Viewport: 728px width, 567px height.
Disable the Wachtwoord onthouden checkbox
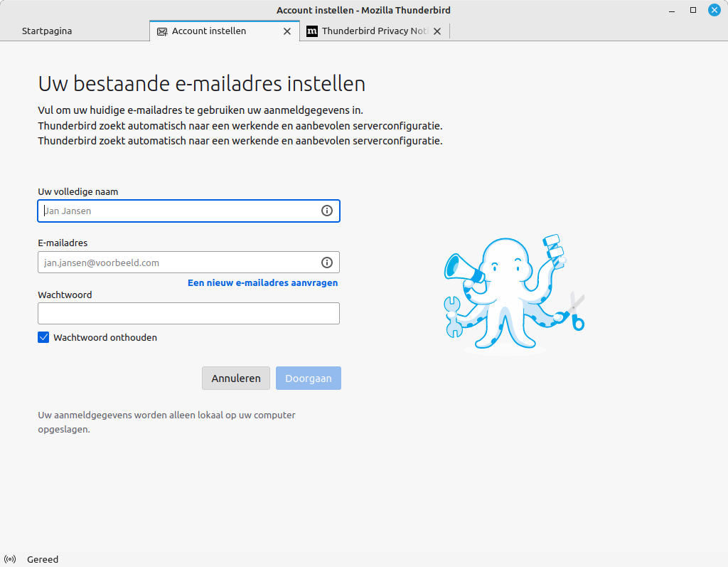43,337
